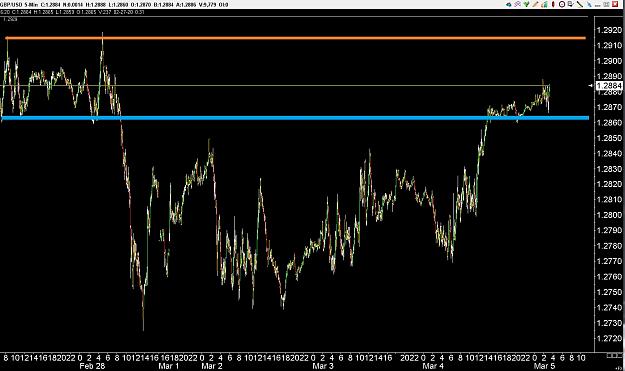Click the 1.2850 price axis label
The height and width of the screenshot is (371, 625).
[609, 138]
